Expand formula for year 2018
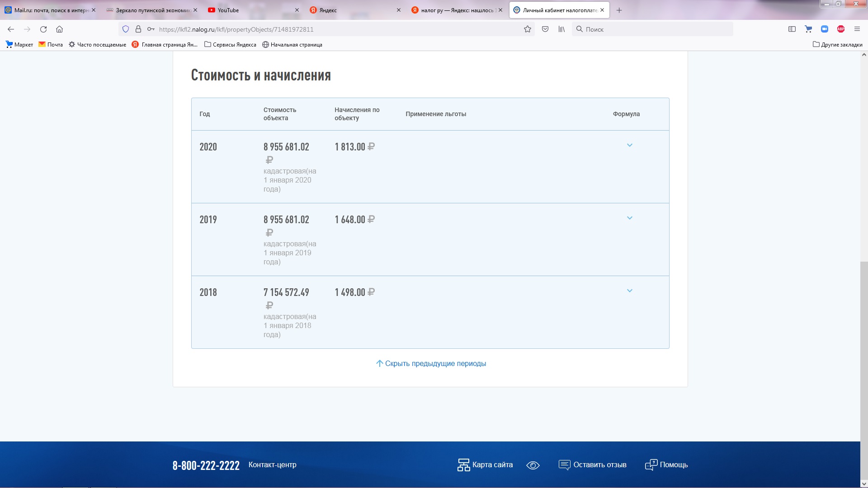 (629, 291)
